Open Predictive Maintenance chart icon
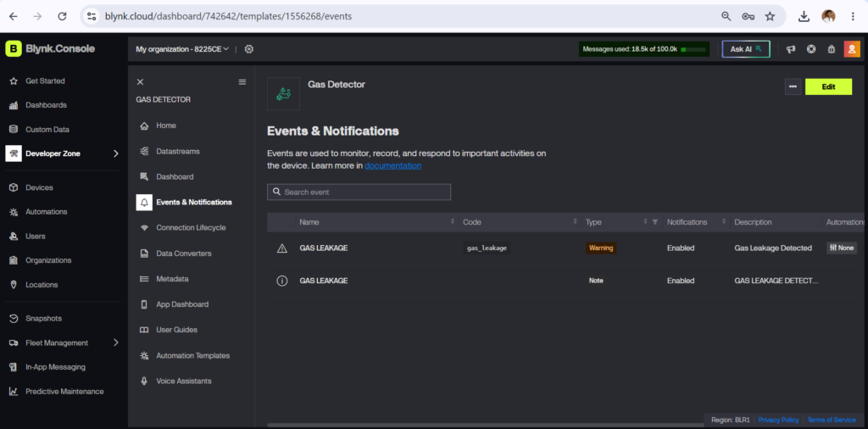 click(14, 392)
